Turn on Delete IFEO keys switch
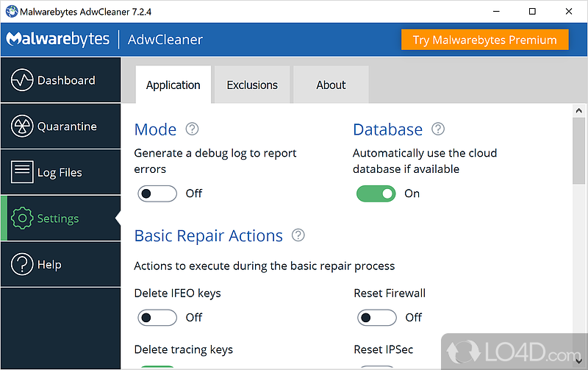Viewport: 588px width, 370px height. coord(157,317)
